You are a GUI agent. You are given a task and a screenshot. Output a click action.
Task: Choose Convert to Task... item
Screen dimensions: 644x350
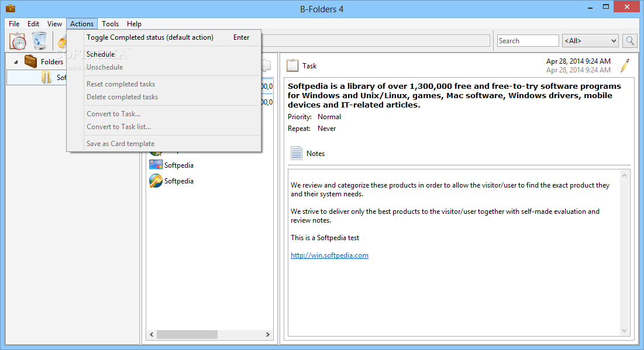click(x=164, y=114)
